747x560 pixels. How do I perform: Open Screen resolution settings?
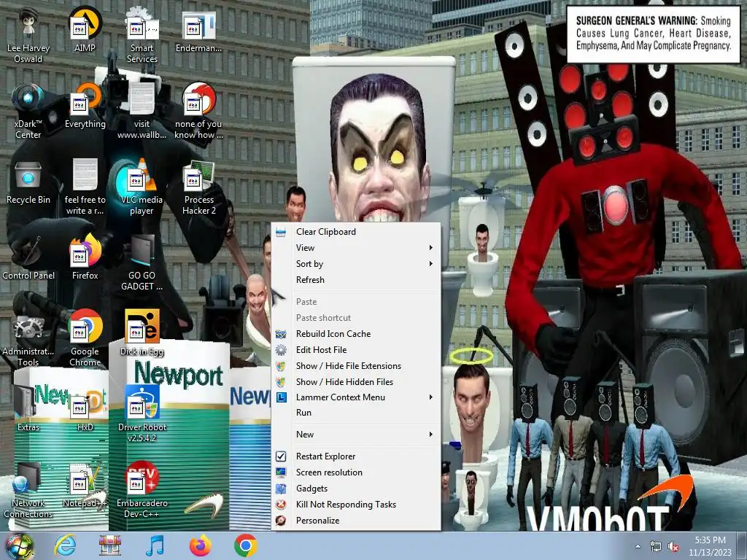pyautogui.click(x=355, y=472)
